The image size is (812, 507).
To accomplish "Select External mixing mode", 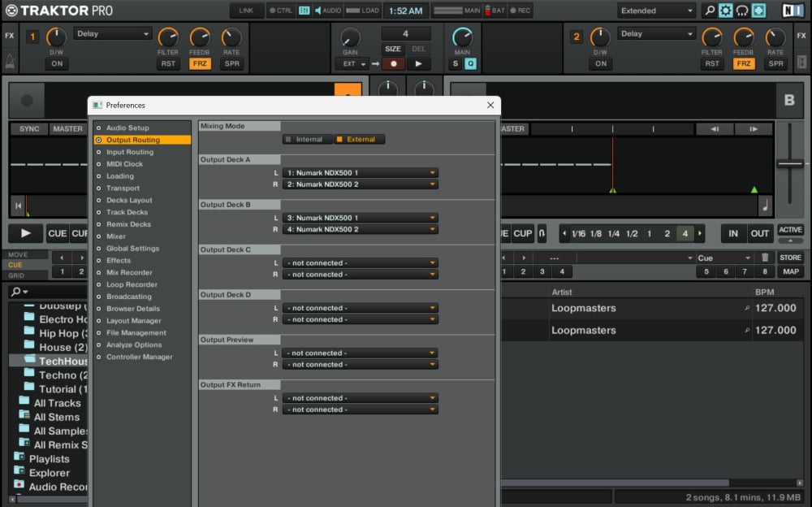I will pyautogui.click(x=360, y=140).
